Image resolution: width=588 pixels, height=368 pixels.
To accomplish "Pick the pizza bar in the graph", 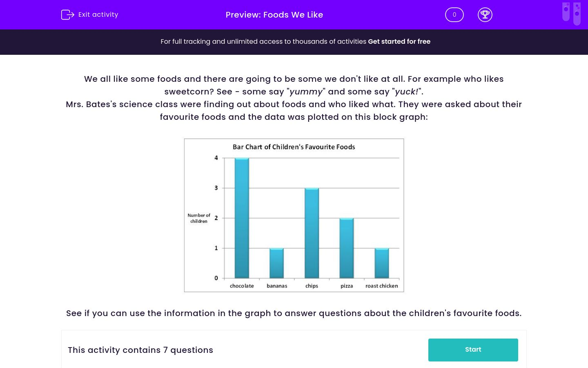I will click(x=347, y=248).
